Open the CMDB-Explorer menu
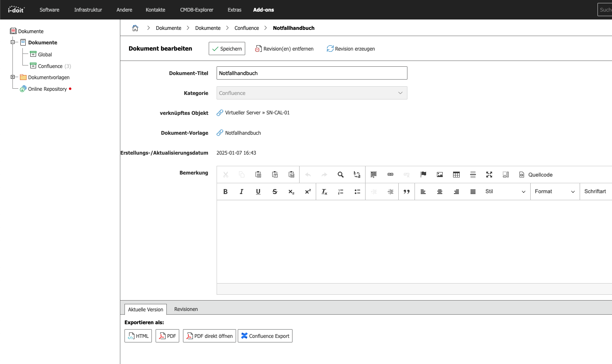The width and height of the screenshot is (612, 364). point(196,10)
